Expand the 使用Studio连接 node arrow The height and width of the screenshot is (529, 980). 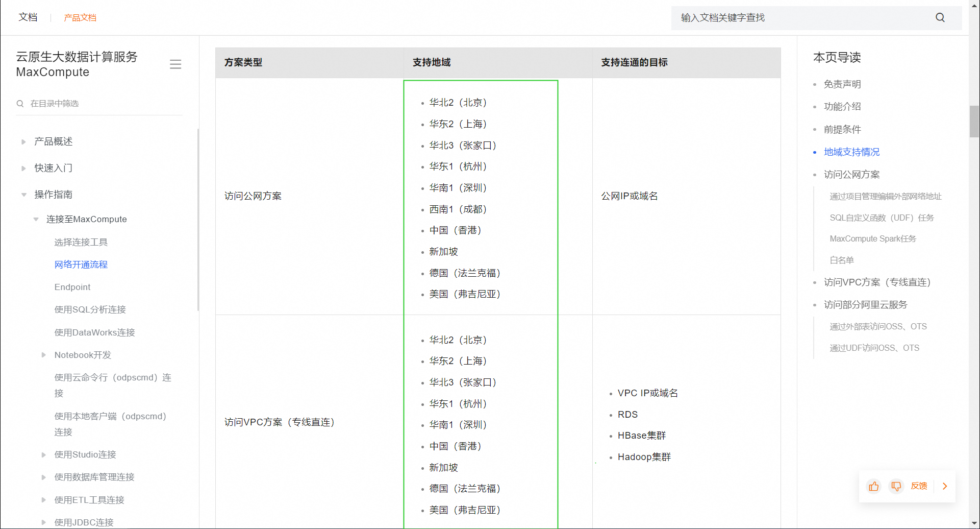coord(44,454)
